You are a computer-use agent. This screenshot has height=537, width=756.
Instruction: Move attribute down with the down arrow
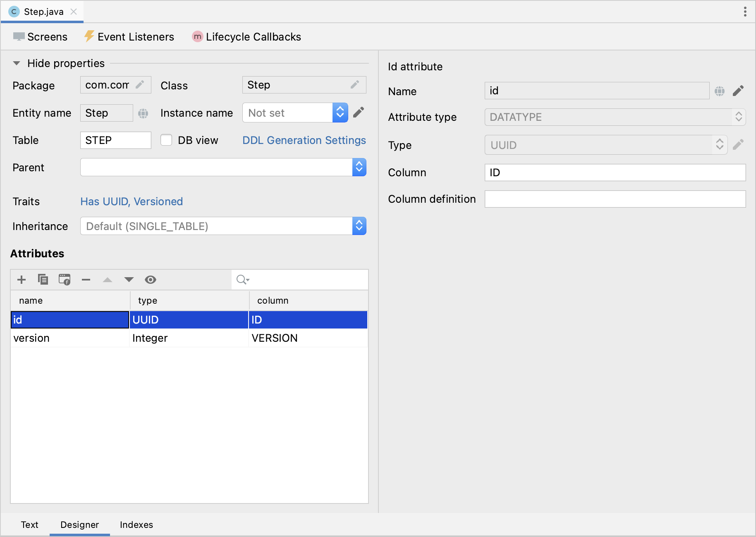[129, 280]
